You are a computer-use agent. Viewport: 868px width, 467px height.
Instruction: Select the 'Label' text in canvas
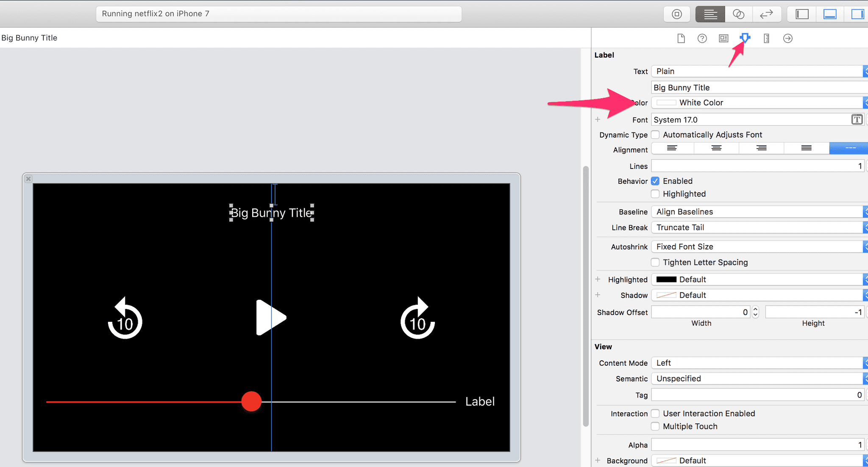(480, 401)
